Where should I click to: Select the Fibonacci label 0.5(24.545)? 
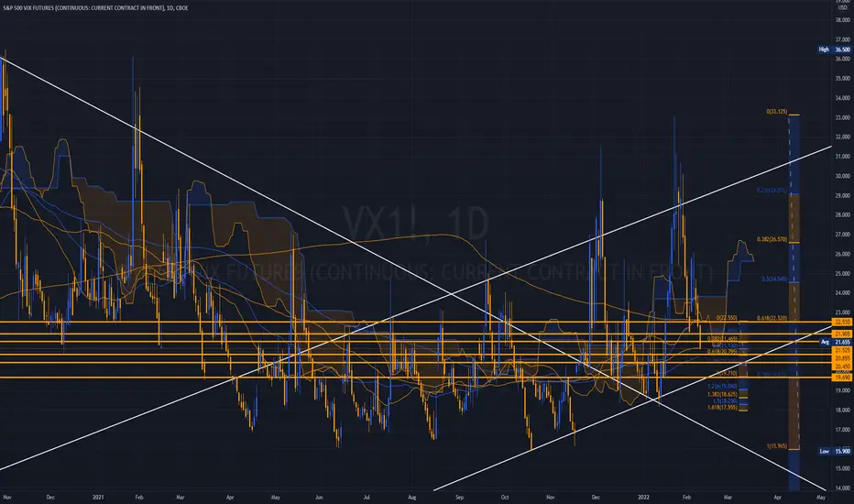(774, 279)
